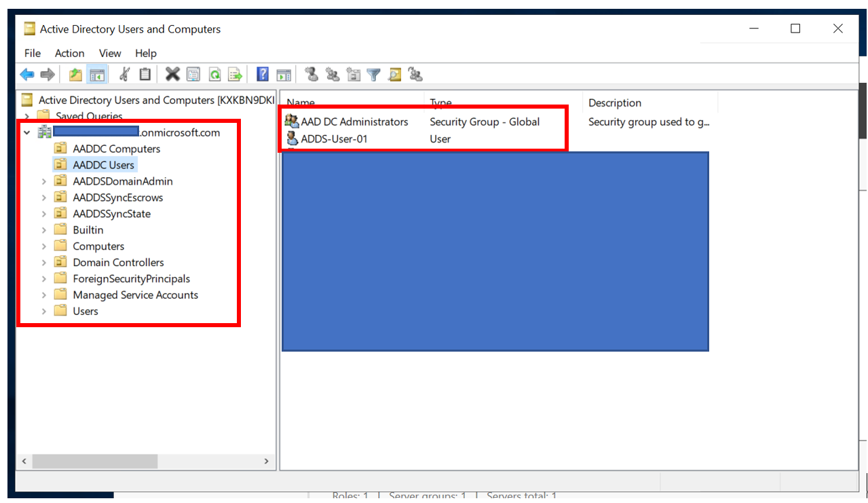The height and width of the screenshot is (503, 868).
Task: Click the Cut scissors icon
Action: coord(124,75)
